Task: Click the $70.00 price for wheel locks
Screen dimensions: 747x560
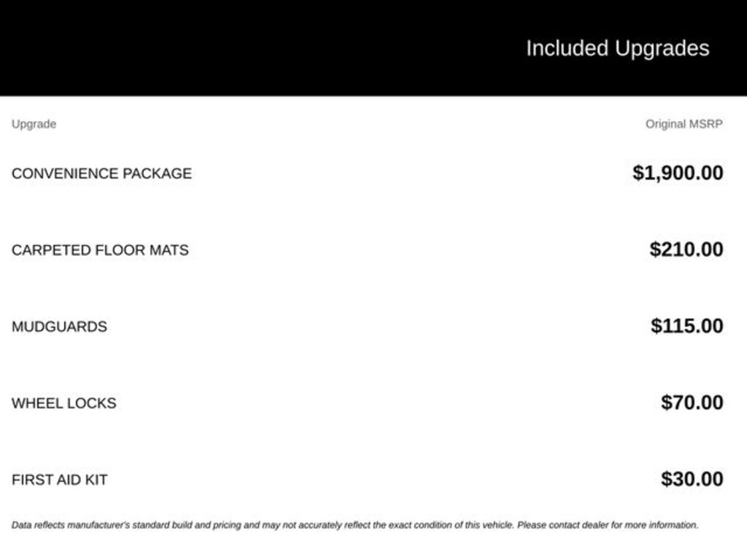Action: click(692, 402)
